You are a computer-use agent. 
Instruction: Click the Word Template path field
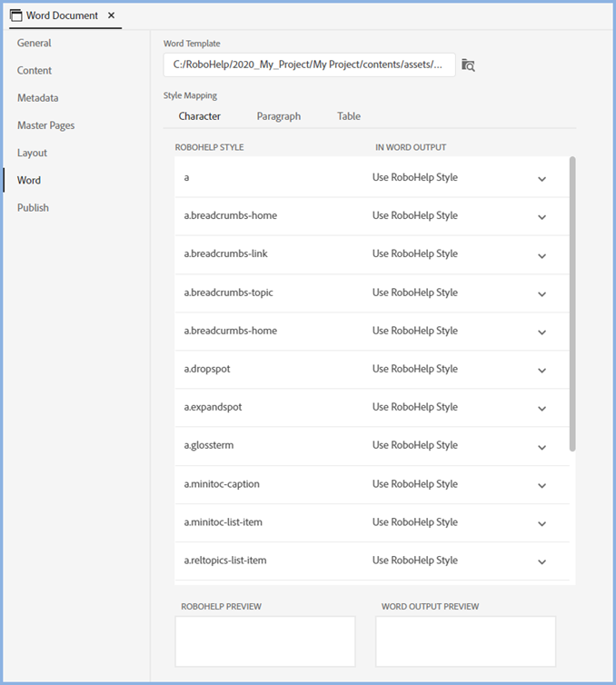pos(309,65)
